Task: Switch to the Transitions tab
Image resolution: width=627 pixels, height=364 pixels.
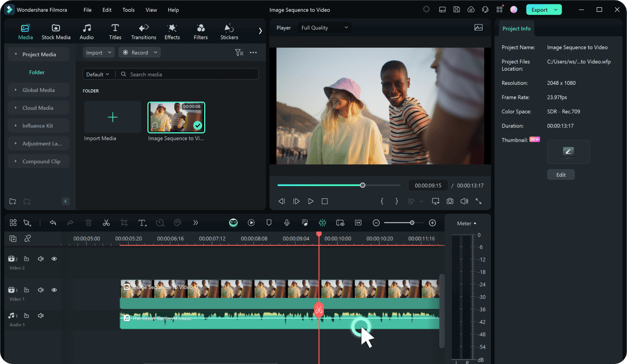Action: (x=144, y=32)
